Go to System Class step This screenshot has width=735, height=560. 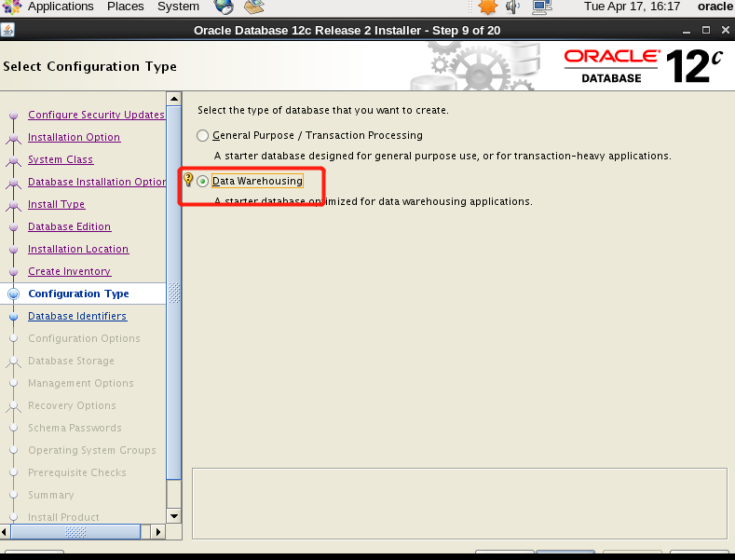pyautogui.click(x=61, y=160)
